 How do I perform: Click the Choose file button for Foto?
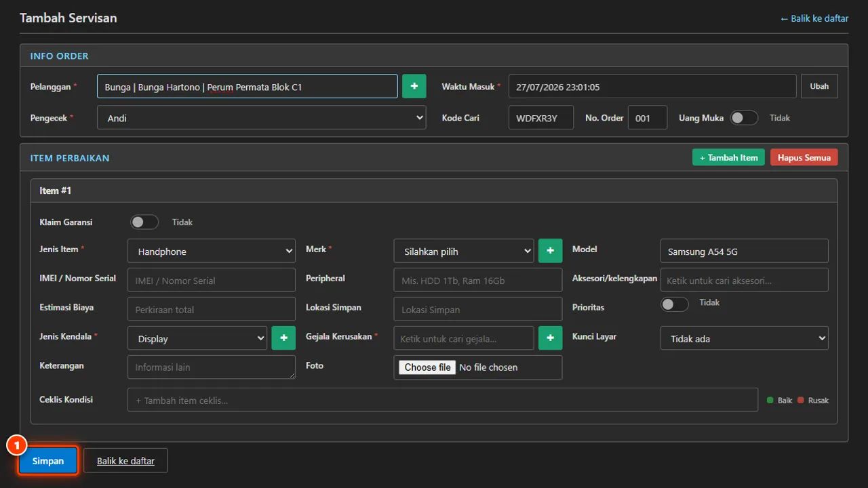[427, 367]
